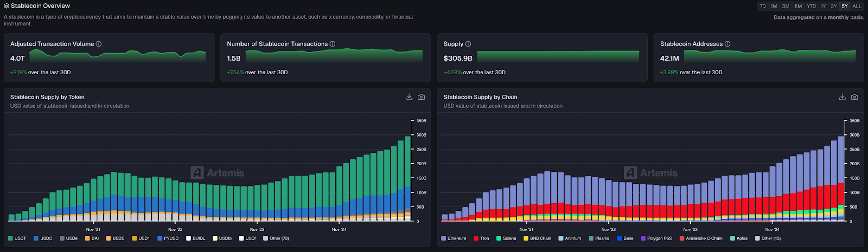
Task: Toggle Aptos series in chain legend
Action: pos(738,238)
